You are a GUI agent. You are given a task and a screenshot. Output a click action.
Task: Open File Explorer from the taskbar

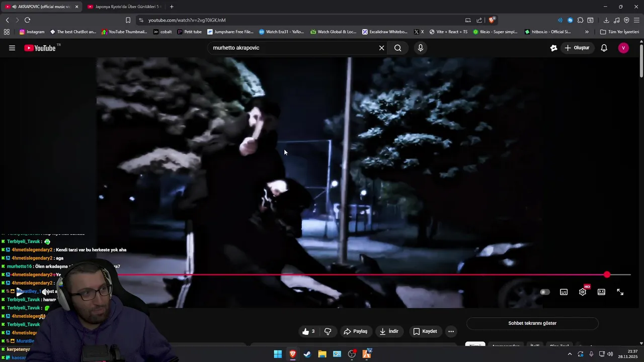pos(322,354)
